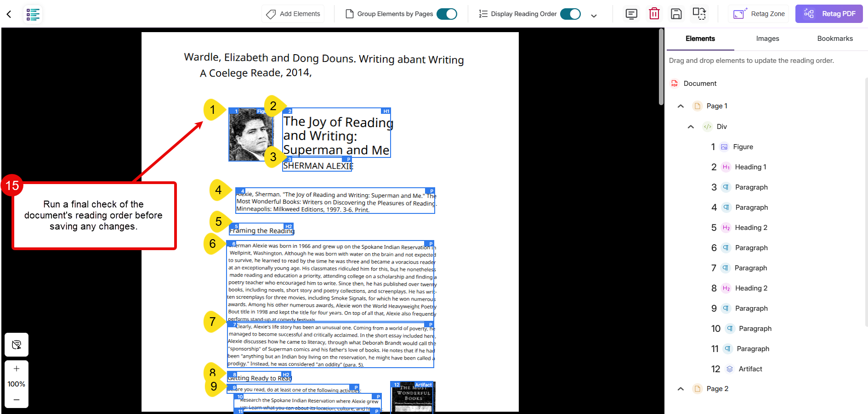
Task: Select the 'The Joy of Reading' heading box
Action: [336, 133]
